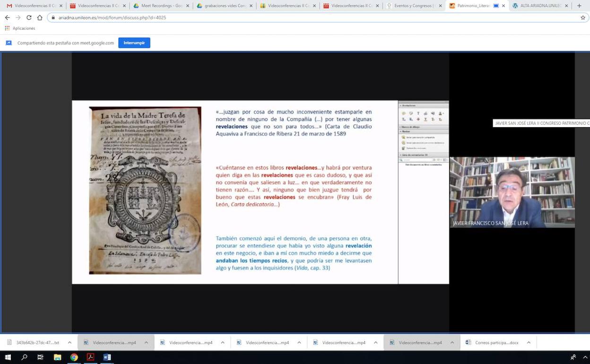
Task: Reload the current page
Action: point(29,17)
